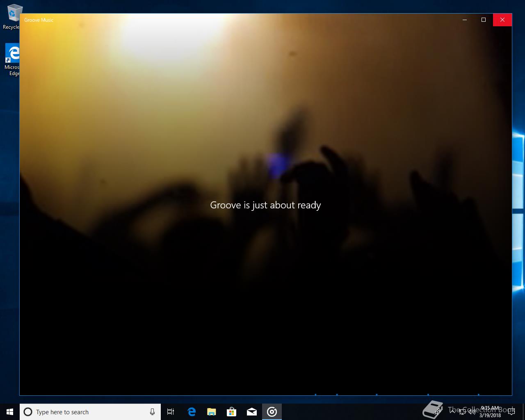Launch Microsoft Edge from the taskbar

coord(191,412)
